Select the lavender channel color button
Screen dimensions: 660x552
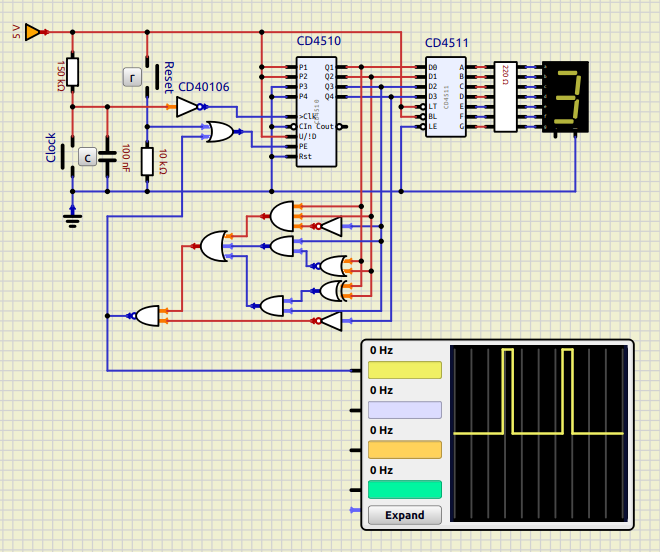click(405, 410)
